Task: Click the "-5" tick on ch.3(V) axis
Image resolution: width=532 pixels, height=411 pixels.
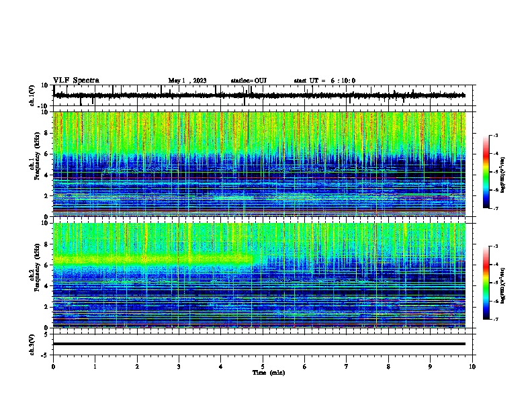Action: click(46, 355)
